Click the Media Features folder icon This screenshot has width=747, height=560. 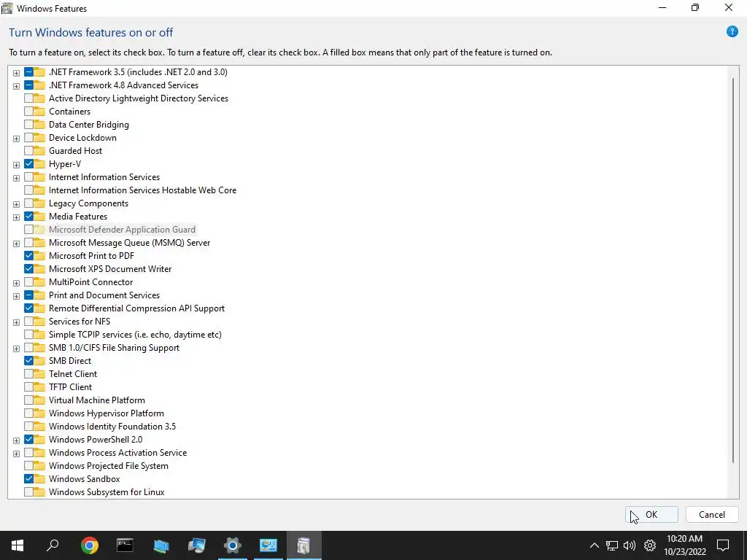coord(39,216)
